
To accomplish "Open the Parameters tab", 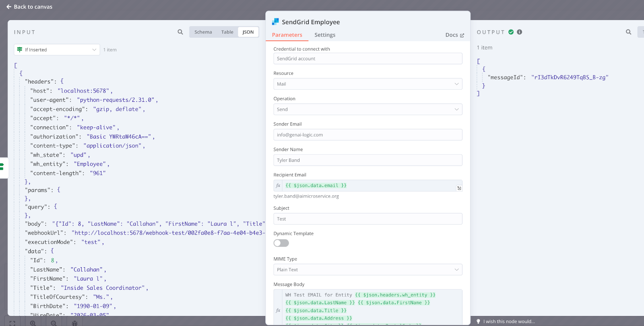I will click(287, 35).
